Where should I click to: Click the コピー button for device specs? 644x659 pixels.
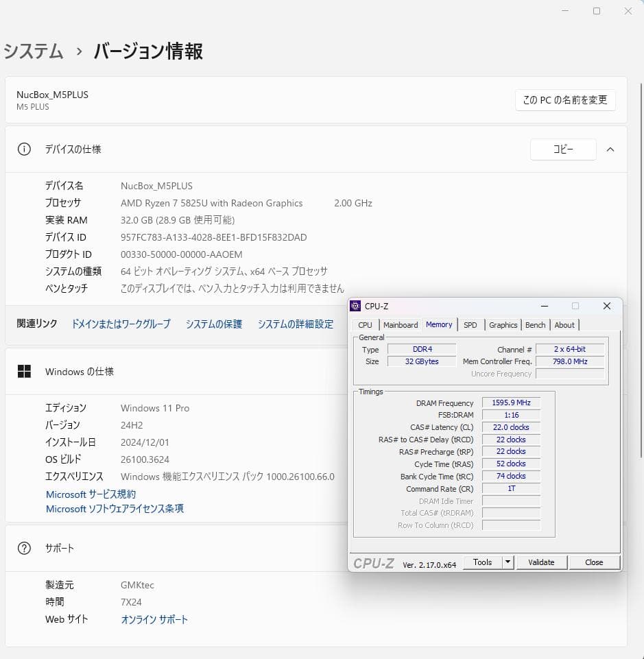[x=562, y=149]
